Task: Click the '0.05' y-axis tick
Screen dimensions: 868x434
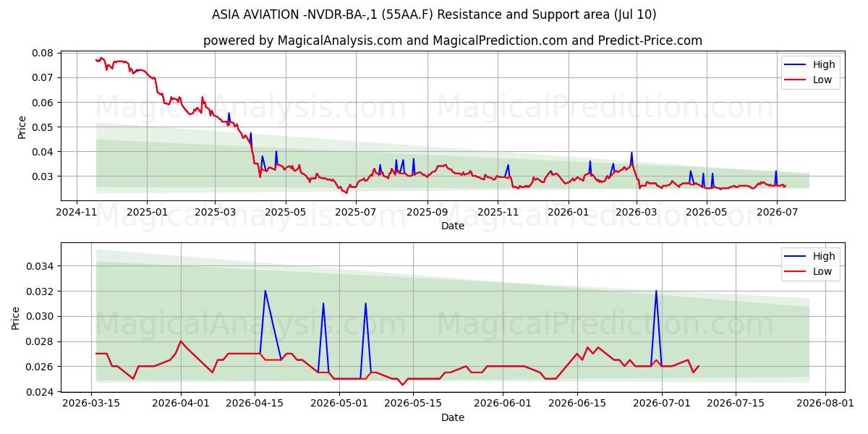Action: tap(43, 127)
